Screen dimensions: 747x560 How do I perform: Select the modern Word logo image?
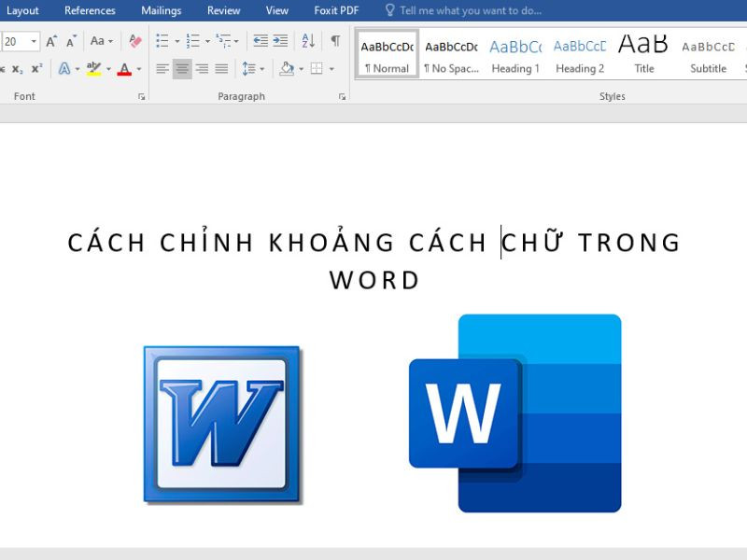[x=515, y=413]
